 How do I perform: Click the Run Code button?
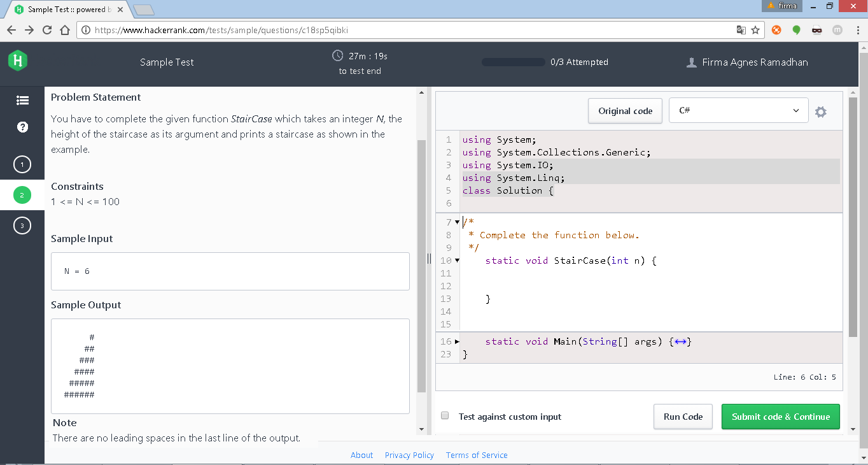(683, 417)
